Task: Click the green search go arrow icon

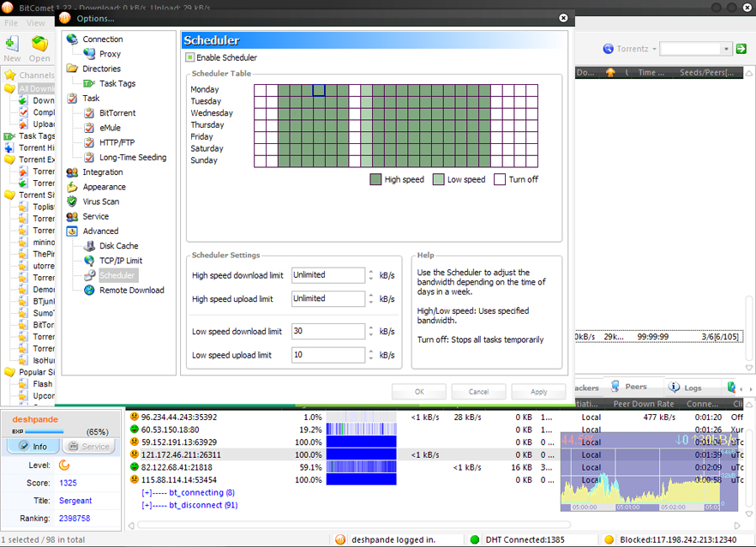Action: point(741,49)
